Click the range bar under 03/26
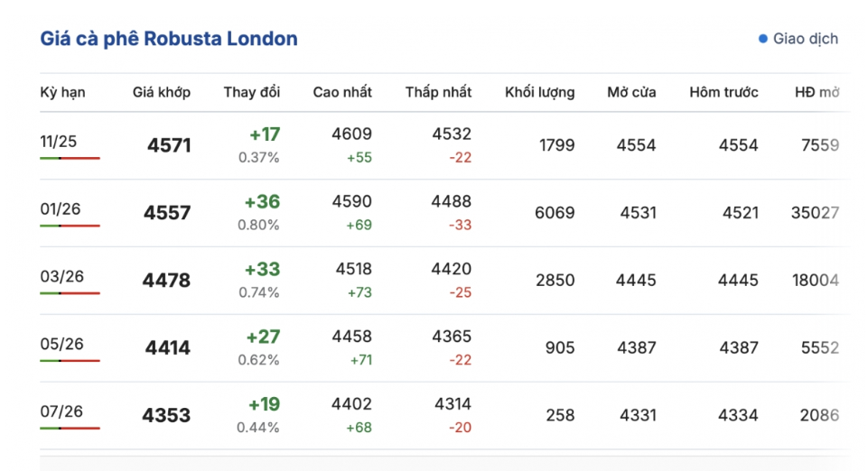This screenshot has height=471, width=868. (70, 293)
